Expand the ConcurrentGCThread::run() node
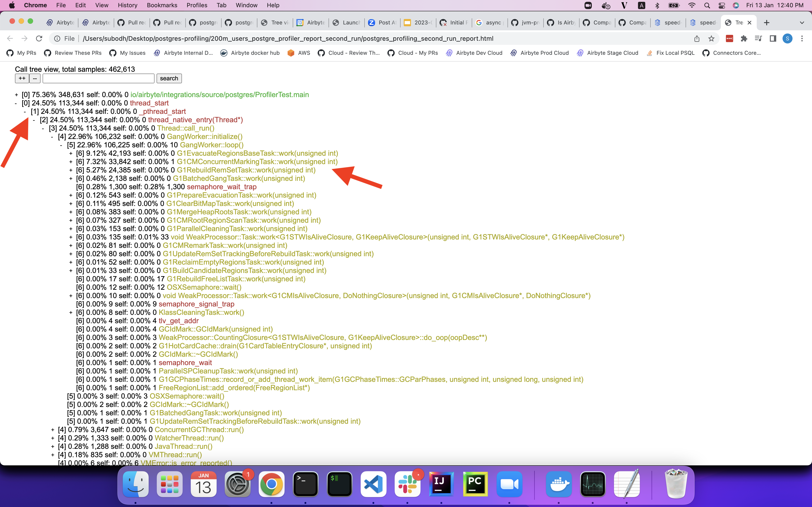 (52, 430)
